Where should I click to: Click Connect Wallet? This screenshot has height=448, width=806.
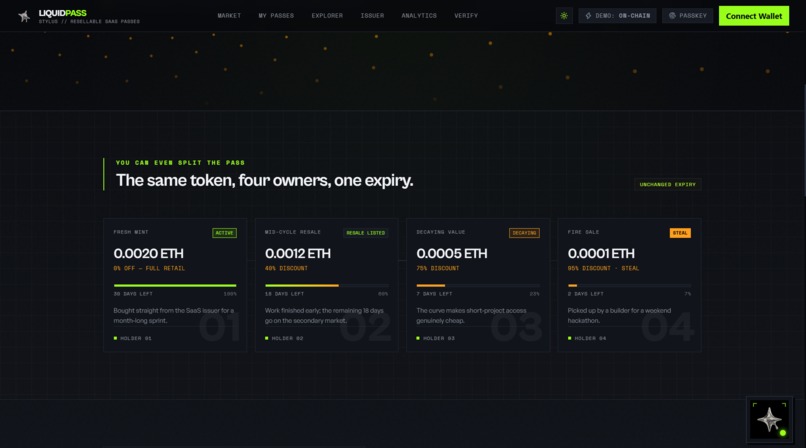(x=754, y=16)
